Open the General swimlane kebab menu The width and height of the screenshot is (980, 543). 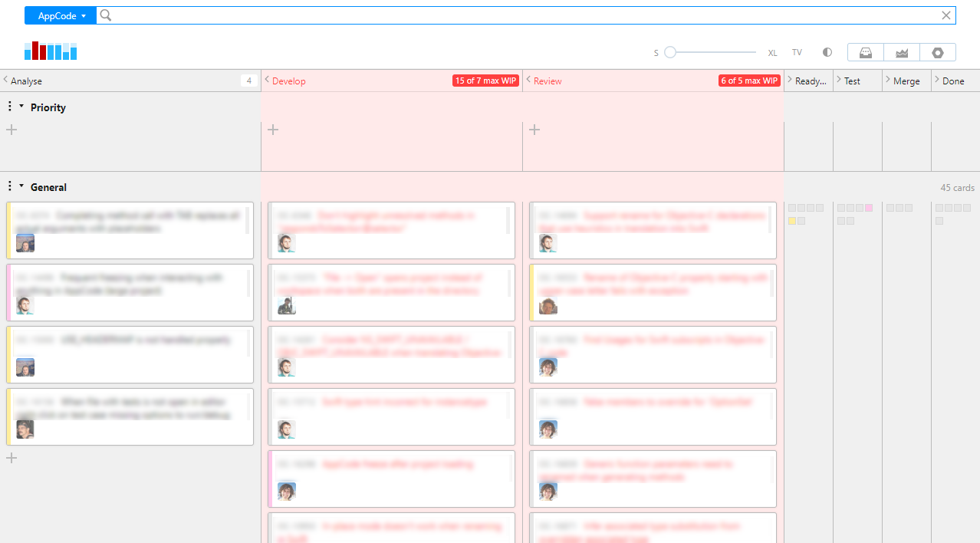tap(10, 186)
